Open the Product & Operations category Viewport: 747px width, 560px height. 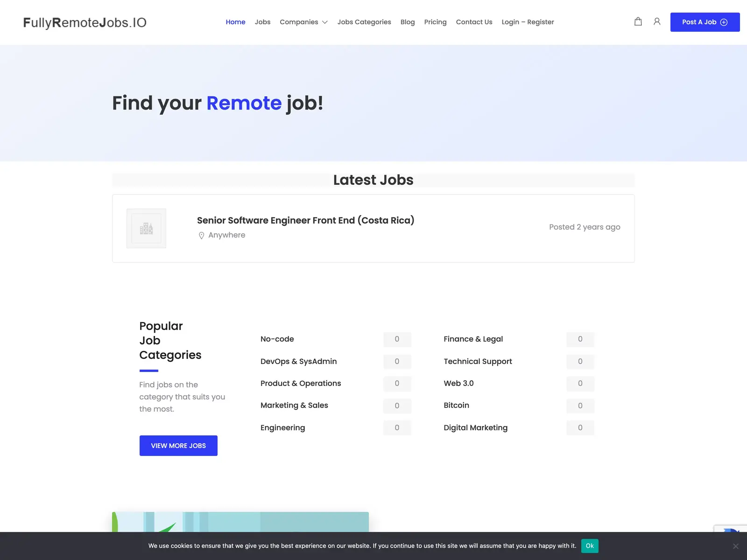pos(301,384)
